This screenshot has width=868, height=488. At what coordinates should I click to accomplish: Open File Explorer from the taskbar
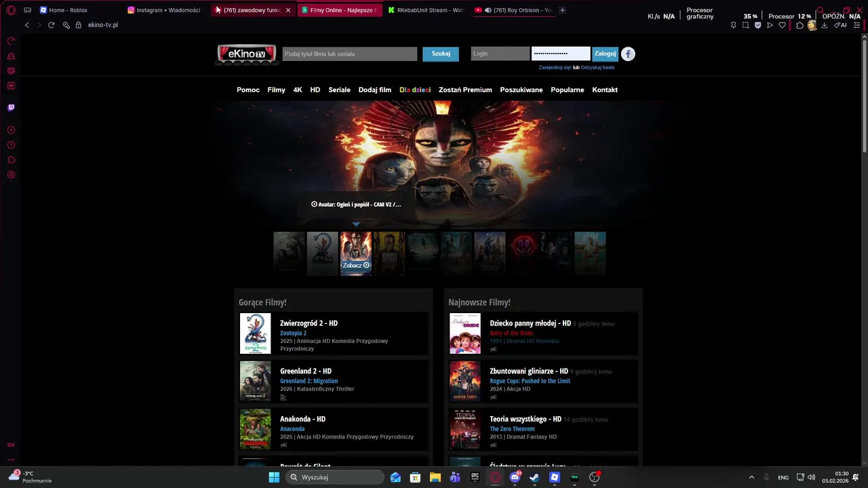click(435, 477)
